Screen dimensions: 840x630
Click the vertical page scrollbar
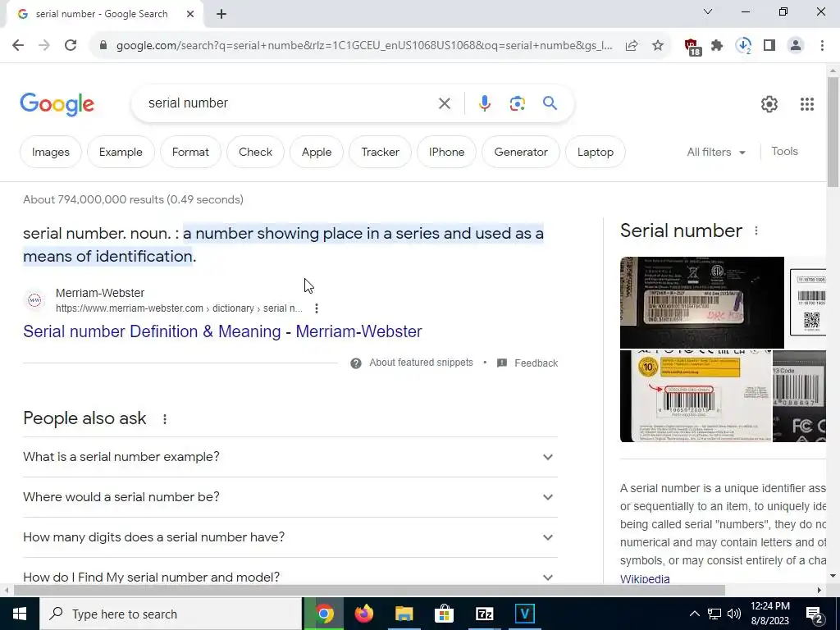[x=833, y=132]
